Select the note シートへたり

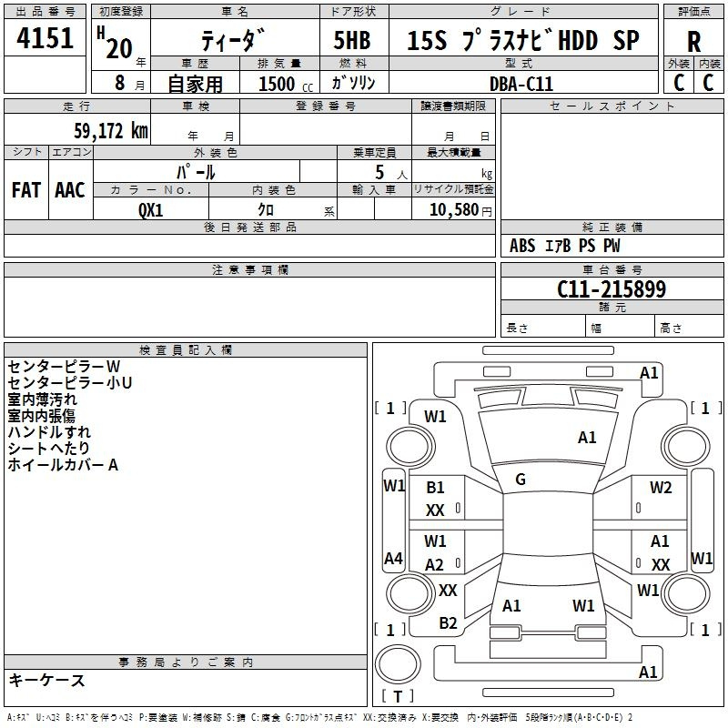tap(49, 448)
